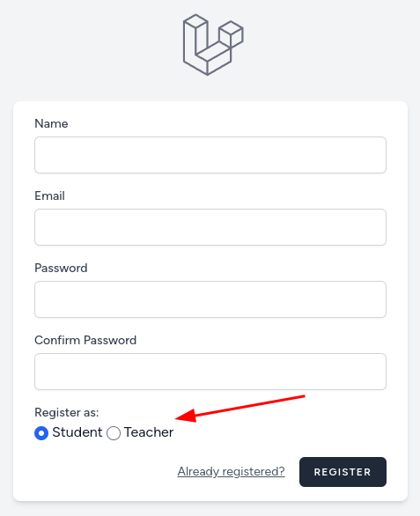Submit the form with REGISTER button
Viewport: 420px width, 516px height.
click(x=343, y=472)
